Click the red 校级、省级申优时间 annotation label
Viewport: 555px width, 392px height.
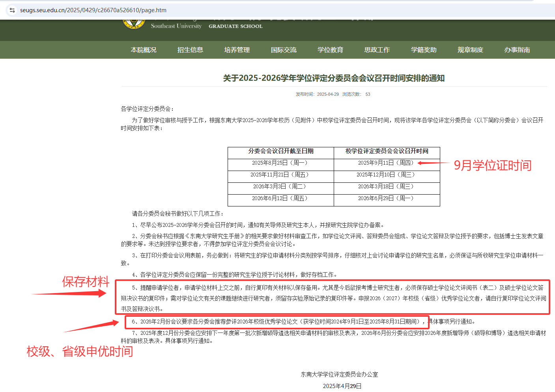tap(80, 351)
